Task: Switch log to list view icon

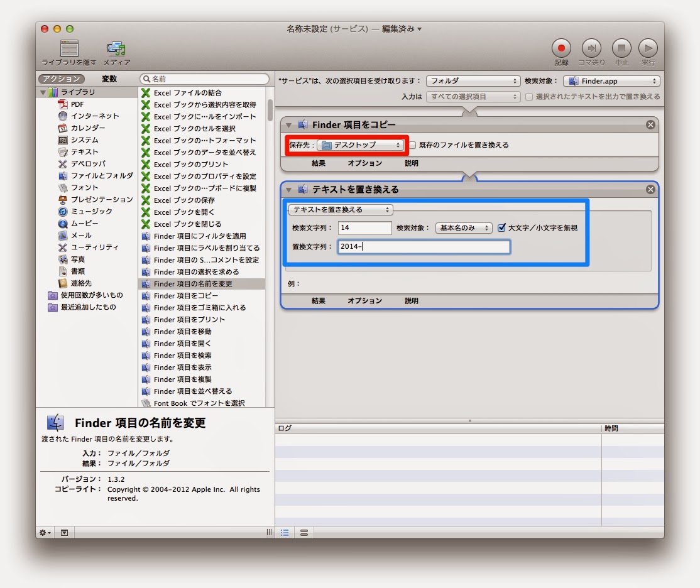Action: (285, 533)
